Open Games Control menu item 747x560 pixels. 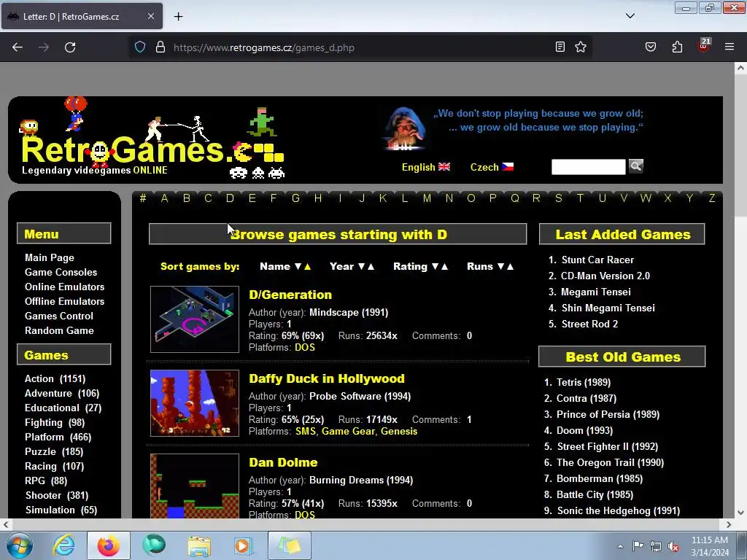pos(59,316)
